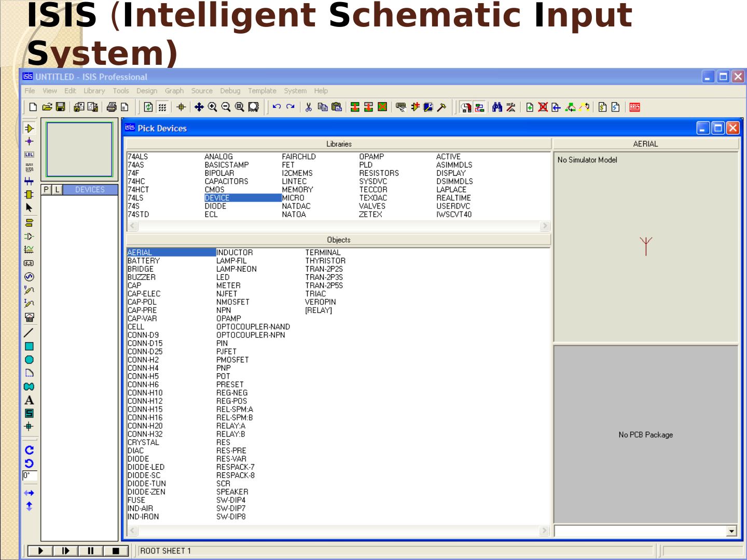Toggle the grid dots icon

coord(162,107)
